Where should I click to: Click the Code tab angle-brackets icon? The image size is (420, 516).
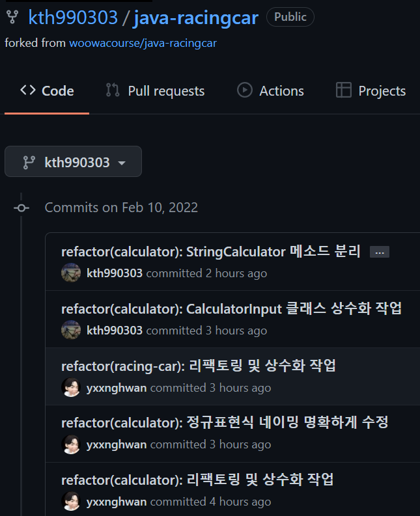27,90
